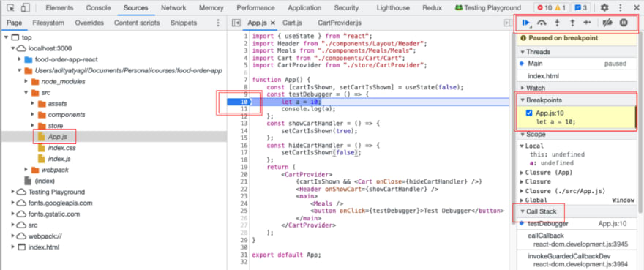
Task: Collapse the top frame tree node
Action: [6, 37]
